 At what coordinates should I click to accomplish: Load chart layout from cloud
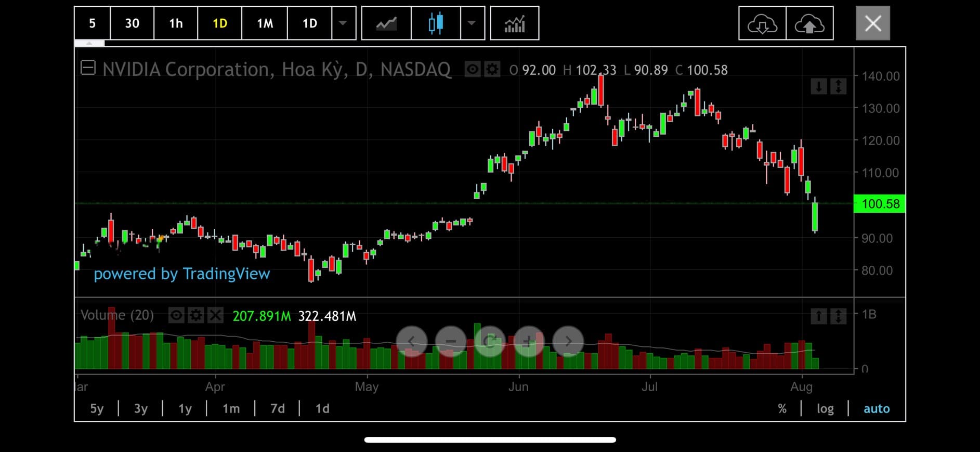762,23
